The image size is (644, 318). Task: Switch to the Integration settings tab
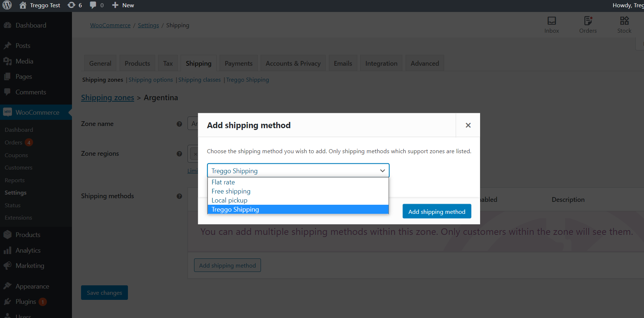381,63
